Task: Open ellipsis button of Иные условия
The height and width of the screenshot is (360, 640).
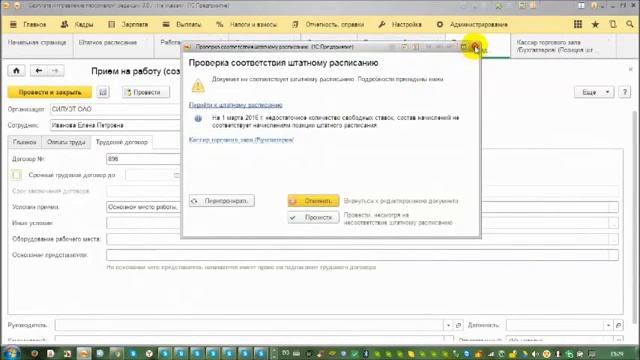Action: tap(613, 223)
